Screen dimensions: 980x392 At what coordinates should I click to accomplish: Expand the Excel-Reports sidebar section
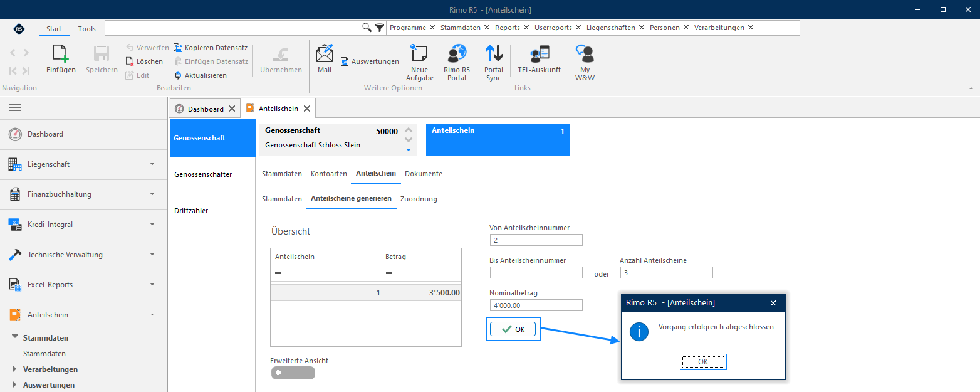pyautogui.click(x=84, y=285)
